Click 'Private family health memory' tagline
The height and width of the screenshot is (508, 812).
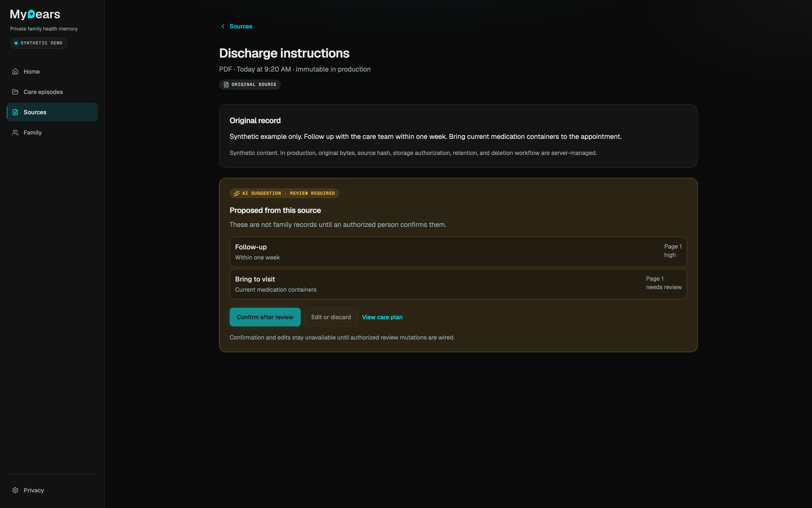click(x=44, y=29)
